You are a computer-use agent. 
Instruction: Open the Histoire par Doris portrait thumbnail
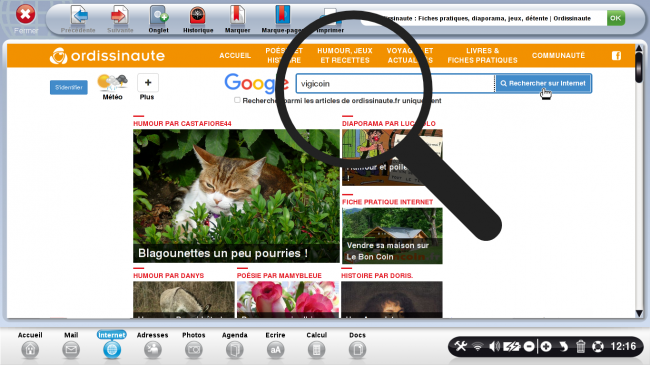pyautogui.click(x=392, y=299)
